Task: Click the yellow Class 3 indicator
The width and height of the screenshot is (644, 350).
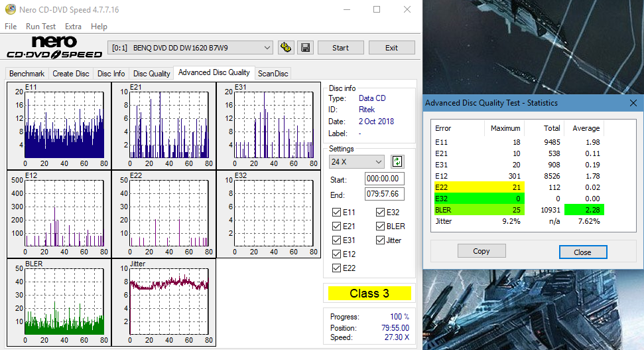Action: [x=369, y=294]
